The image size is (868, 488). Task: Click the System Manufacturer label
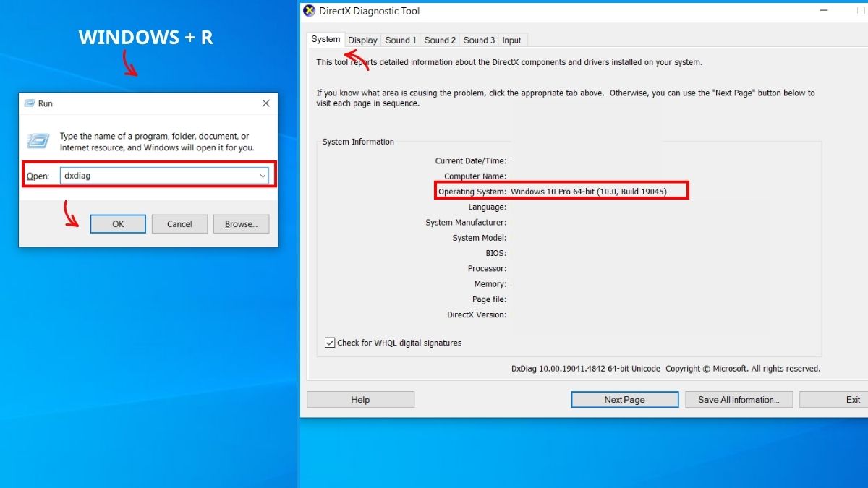point(466,223)
